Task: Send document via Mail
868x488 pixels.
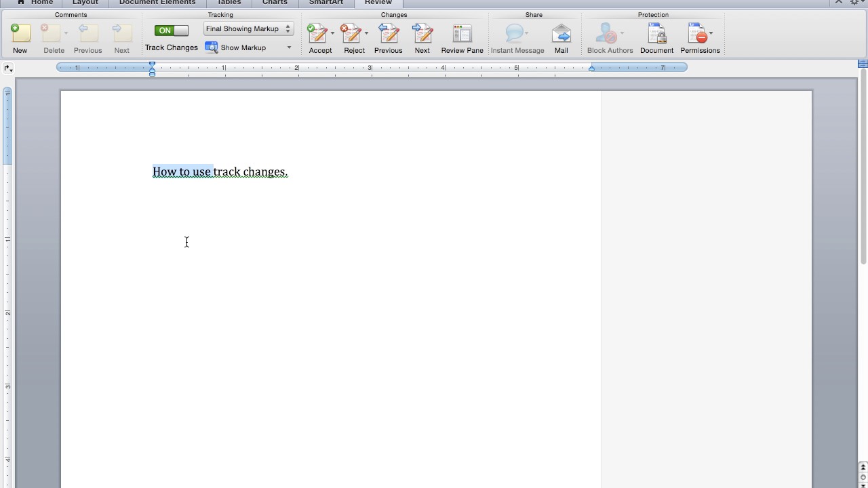Action: pyautogui.click(x=561, y=39)
